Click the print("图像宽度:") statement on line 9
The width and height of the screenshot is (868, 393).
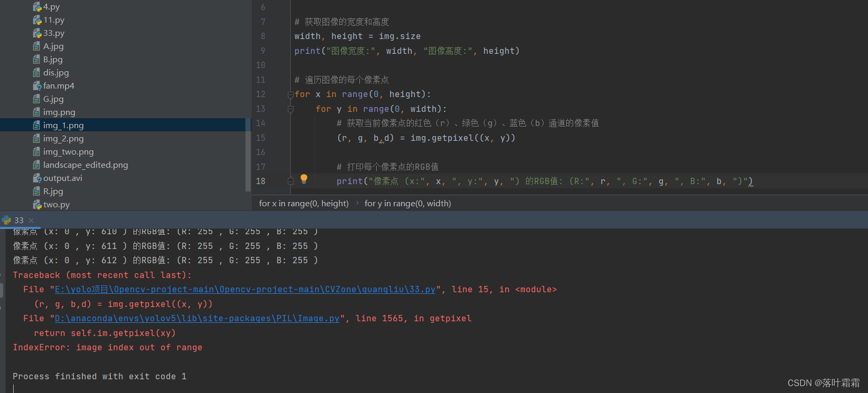pos(407,51)
